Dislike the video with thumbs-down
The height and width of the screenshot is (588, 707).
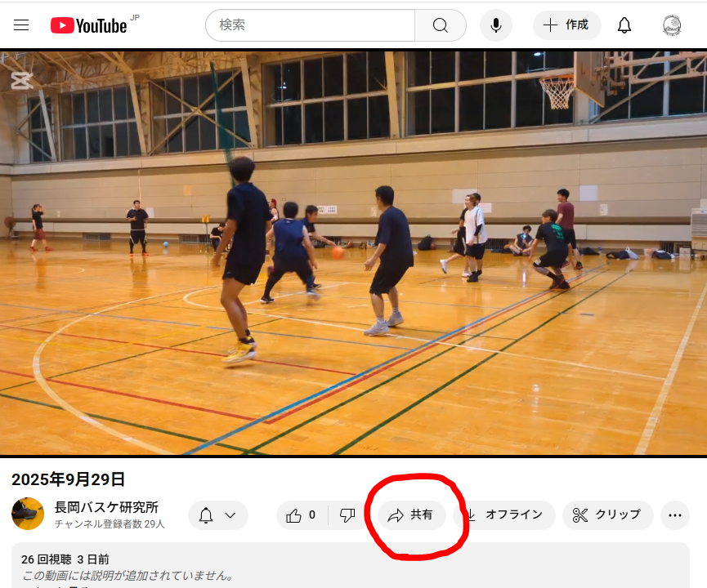(347, 515)
